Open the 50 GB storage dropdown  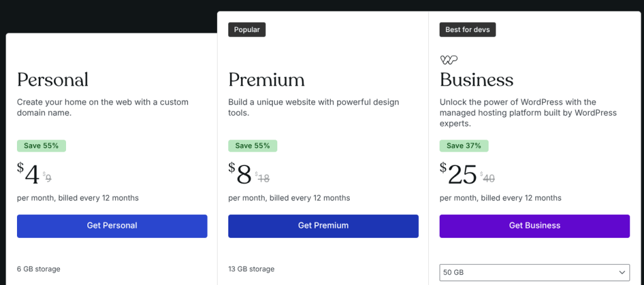534,272
